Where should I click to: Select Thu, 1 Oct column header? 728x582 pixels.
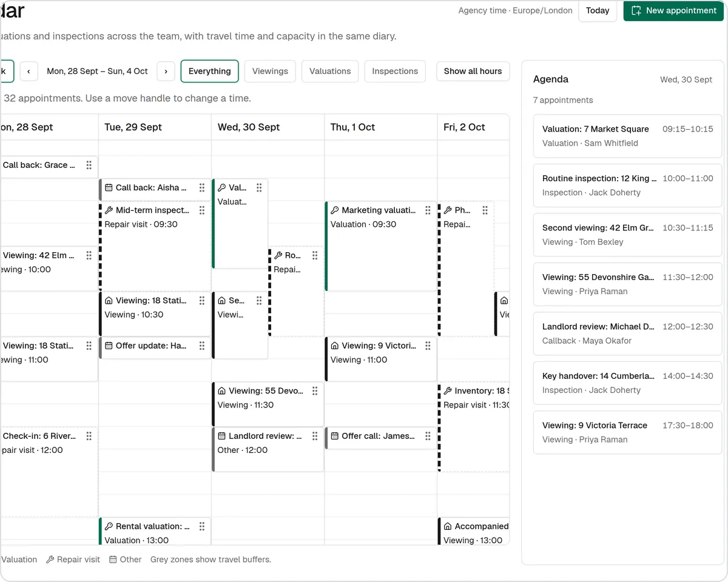[380, 127]
